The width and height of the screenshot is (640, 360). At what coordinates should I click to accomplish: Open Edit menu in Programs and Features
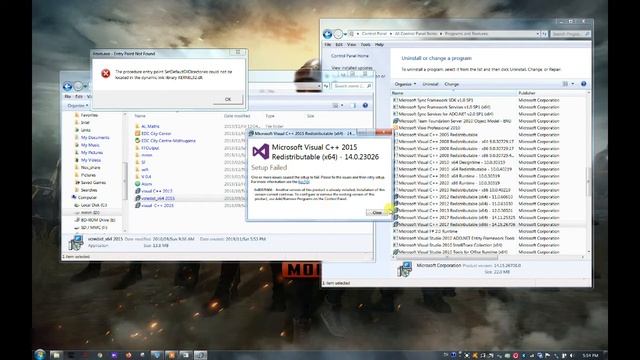pyautogui.click(x=339, y=44)
